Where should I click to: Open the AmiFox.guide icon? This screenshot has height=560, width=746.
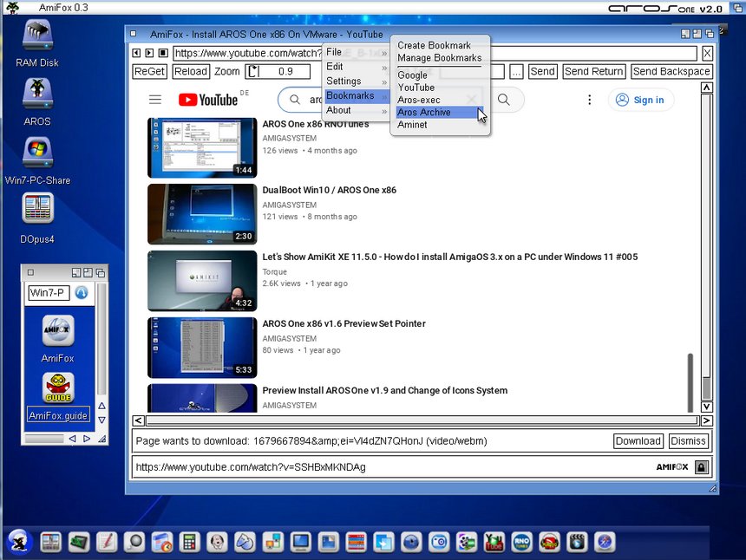[58, 388]
